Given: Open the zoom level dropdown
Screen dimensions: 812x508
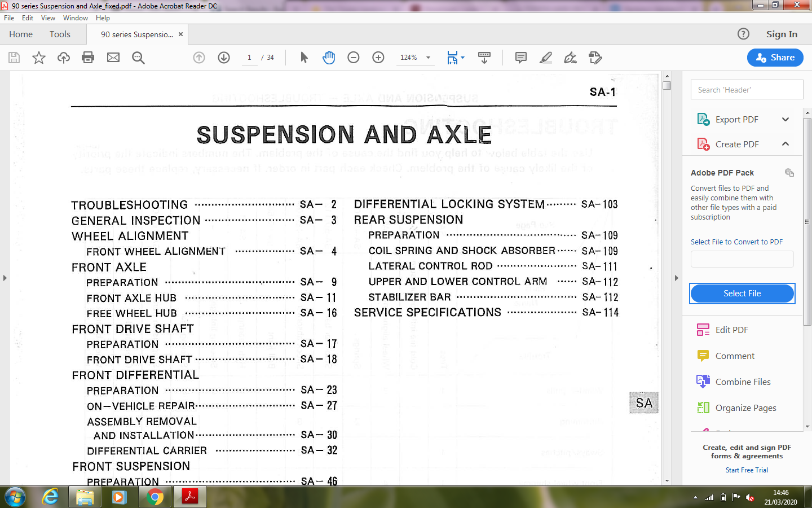Looking at the screenshot, I should (x=428, y=58).
